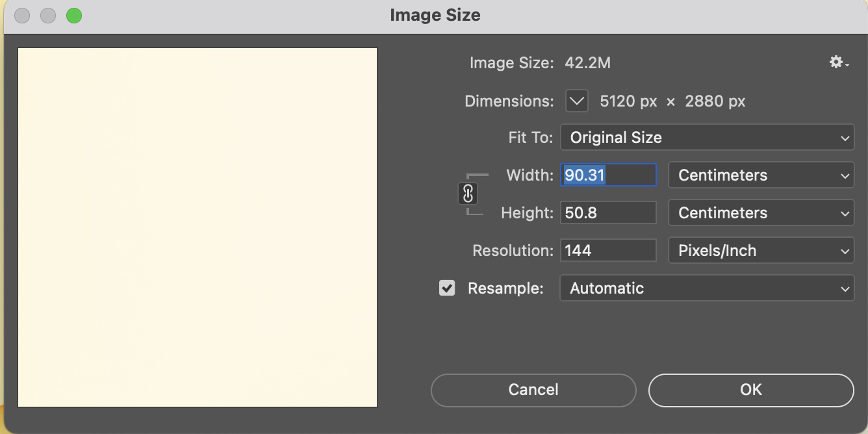The width and height of the screenshot is (868, 434).
Task: Open the gear settings menu
Action: [838, 63]
